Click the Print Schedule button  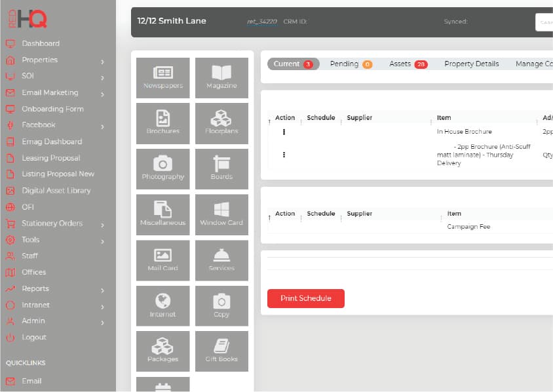[306, 298]
